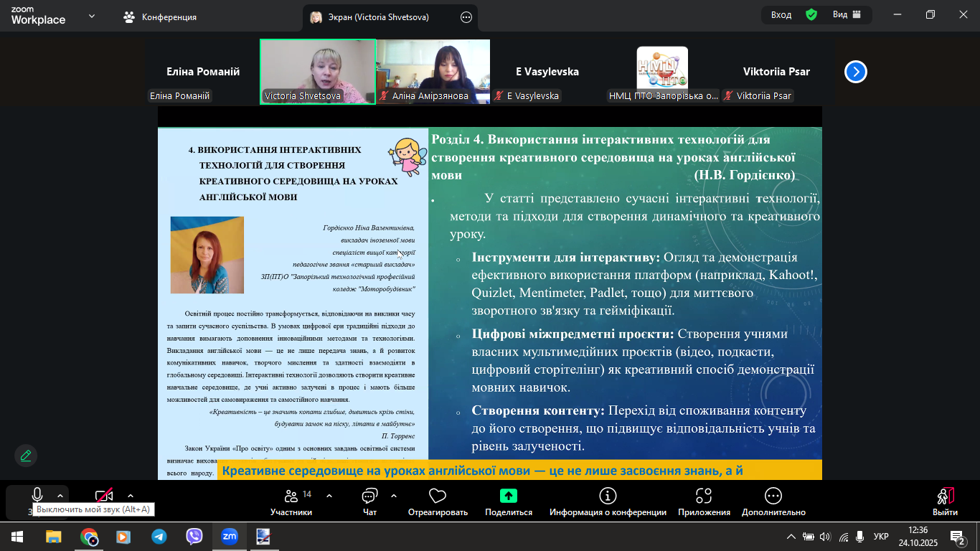
Task: Expand the participants options chevron
Action: (x=329, y=496)
